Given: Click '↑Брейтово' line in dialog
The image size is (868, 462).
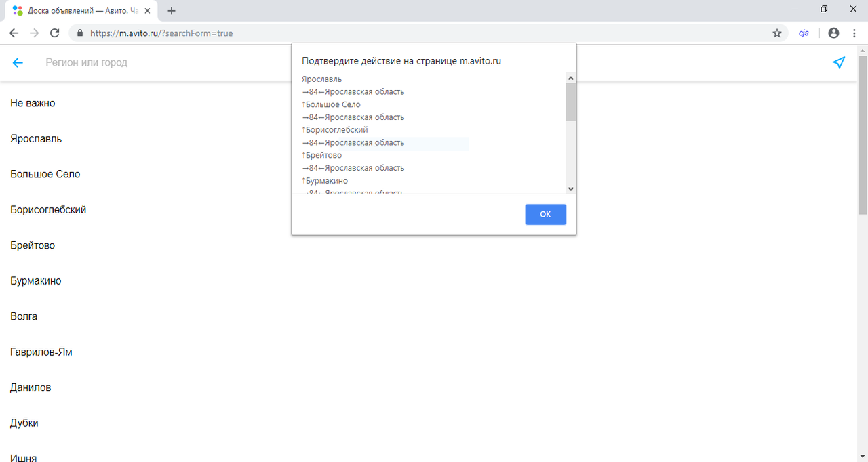Looking at the screenshot, I should point(321,155).
